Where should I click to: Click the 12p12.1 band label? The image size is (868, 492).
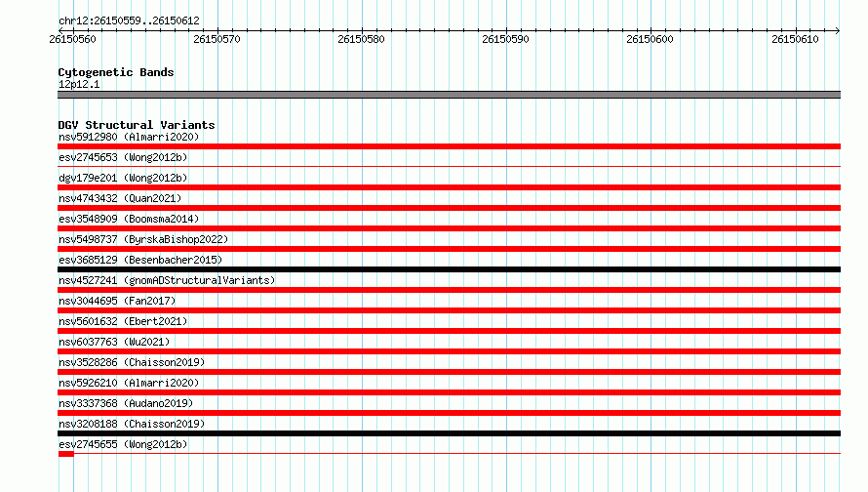[x=79, y=84]
